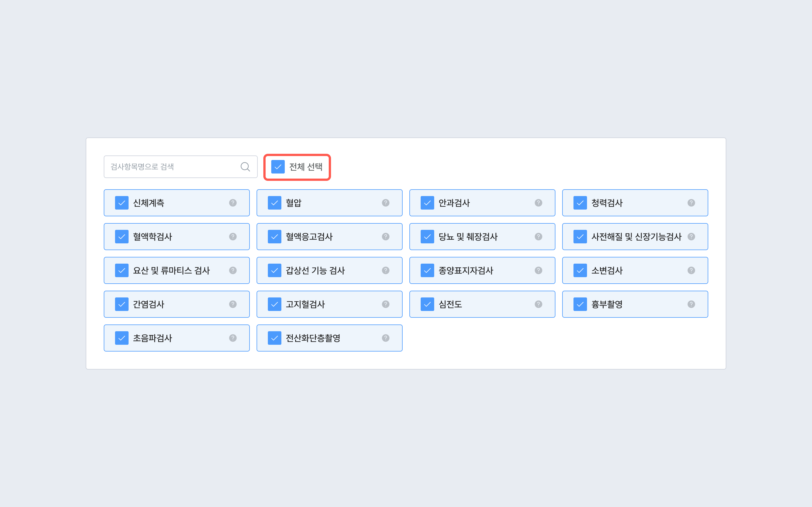Image resolution: width=812 pixels, height=507 pixels.
Task: Click the search magnifier icon
Action: click(245, 167)
